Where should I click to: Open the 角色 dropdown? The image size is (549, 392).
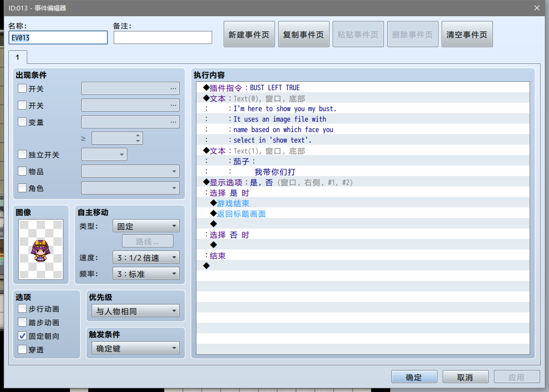pos(130,188)
